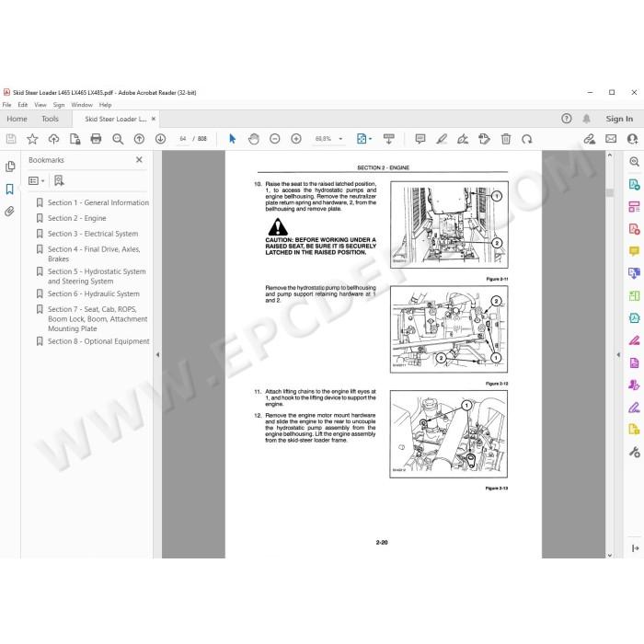Viewport: 644px width, 644px height.
Task: Delete with the trash icon
Action: coord(506,139)
